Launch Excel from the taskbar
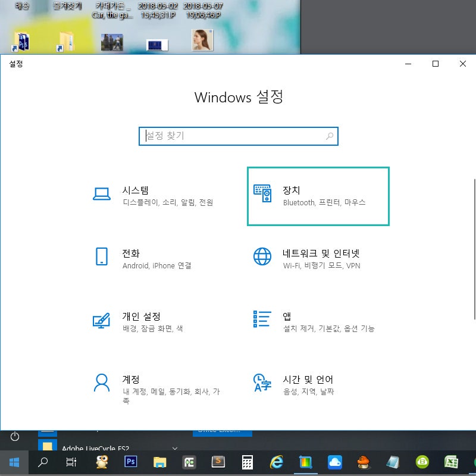The width and height of the screenshot is (476, 476). pyautogui.click(x=451, y=462)
